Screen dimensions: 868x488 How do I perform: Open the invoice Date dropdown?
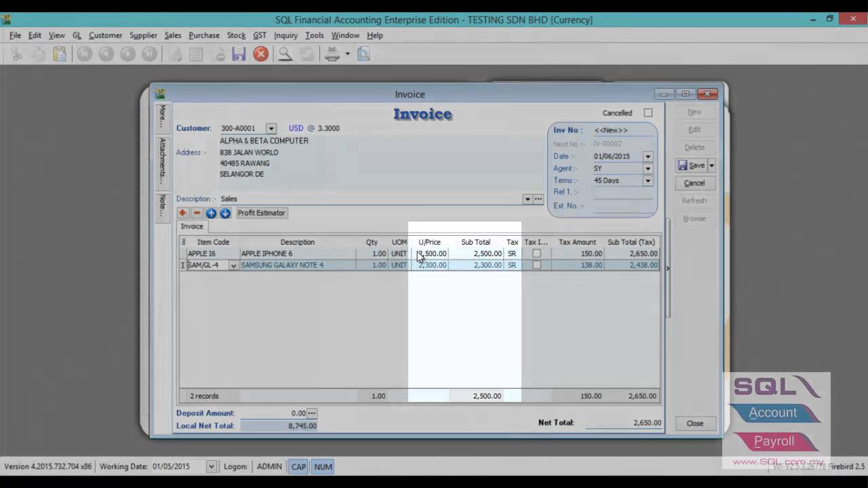coord(648,157)
